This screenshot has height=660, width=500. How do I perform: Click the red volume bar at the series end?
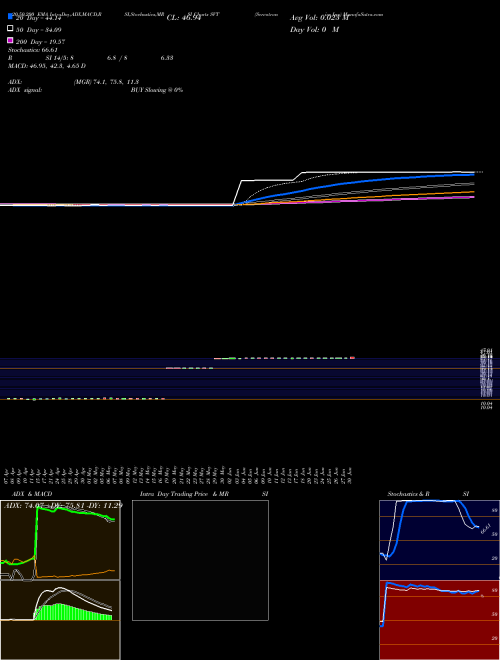coord(352,358)
